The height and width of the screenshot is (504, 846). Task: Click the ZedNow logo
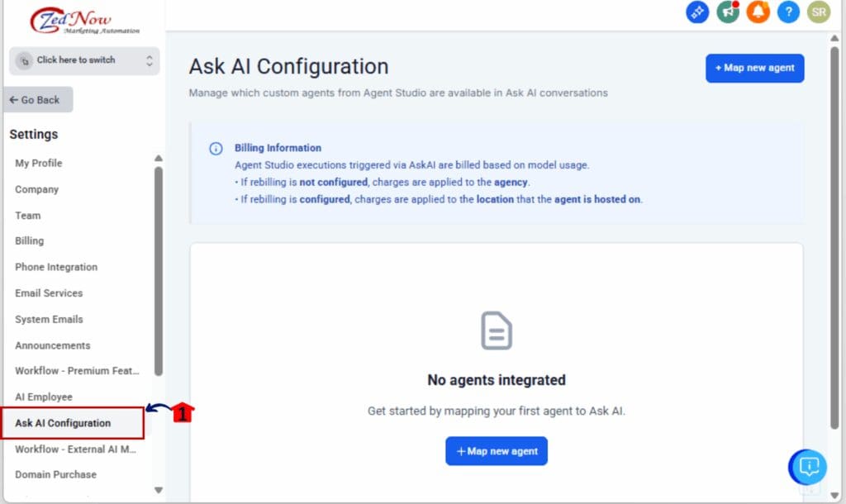point(72,18)
